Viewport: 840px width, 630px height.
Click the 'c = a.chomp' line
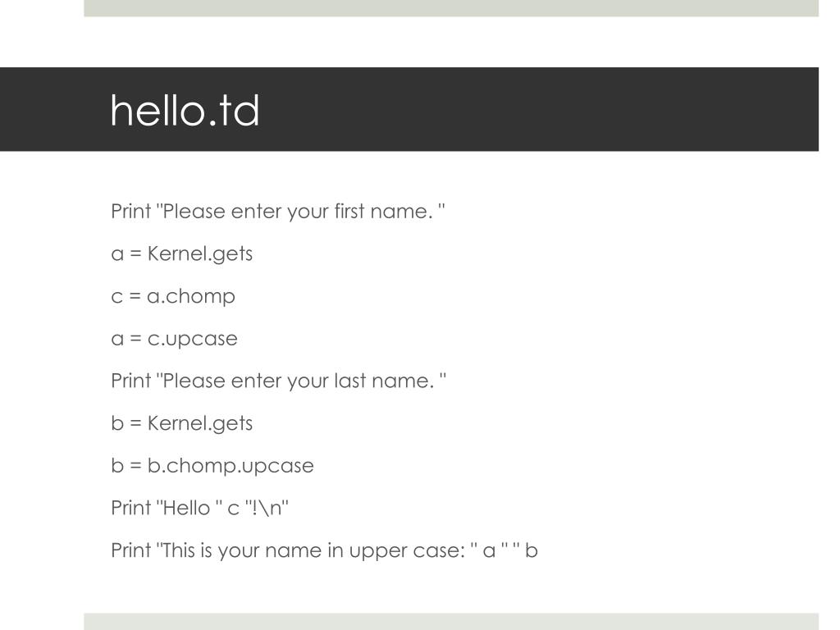click(x=173, y=296)
